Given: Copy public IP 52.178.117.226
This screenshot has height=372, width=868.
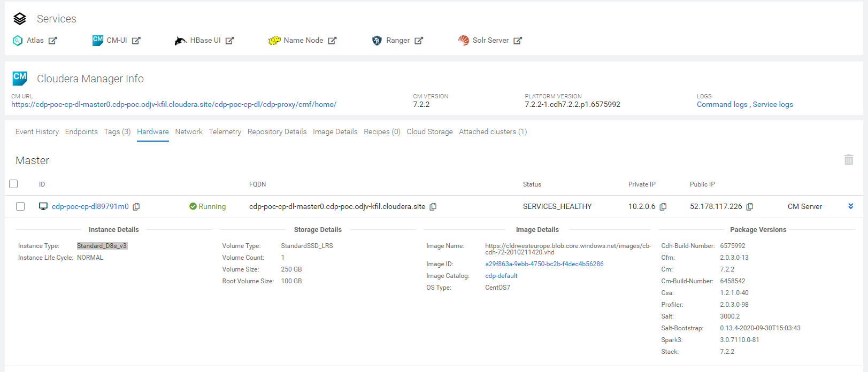Looking at the screenshot, I should coord(750,207).
